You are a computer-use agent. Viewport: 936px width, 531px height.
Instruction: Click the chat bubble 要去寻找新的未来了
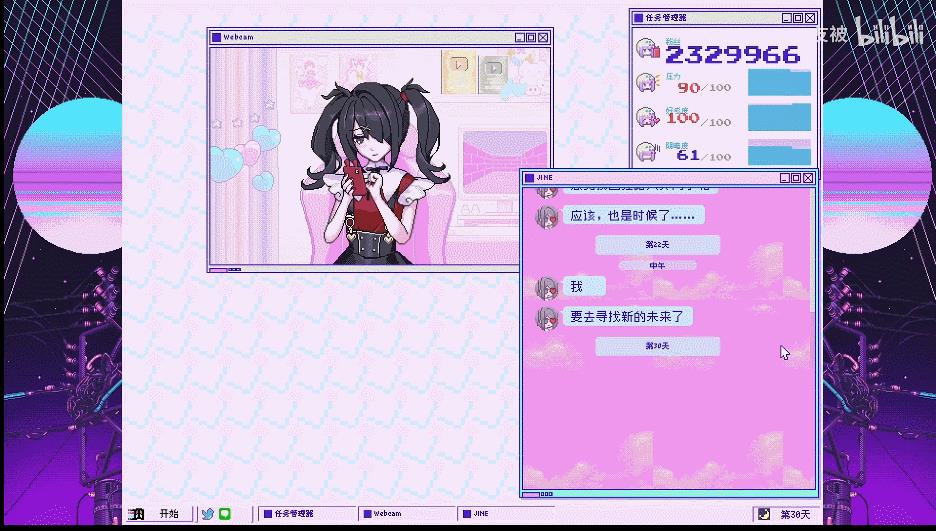click(629, 316)
